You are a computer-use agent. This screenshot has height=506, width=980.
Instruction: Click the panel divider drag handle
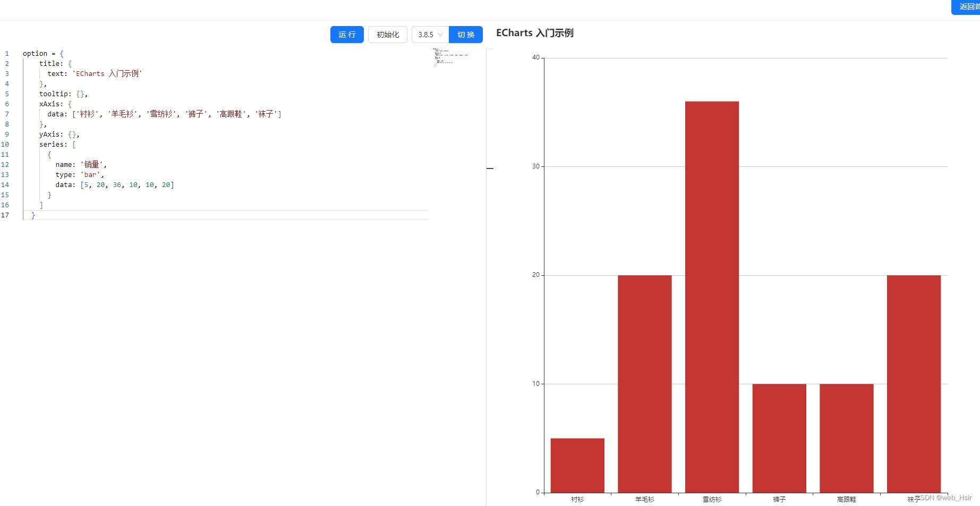tap(490, 168)
